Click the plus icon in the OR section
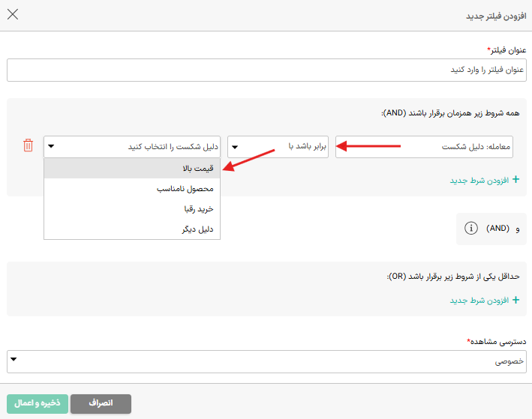This screenshot has height=419, width=532. click(x=515, y=300)
